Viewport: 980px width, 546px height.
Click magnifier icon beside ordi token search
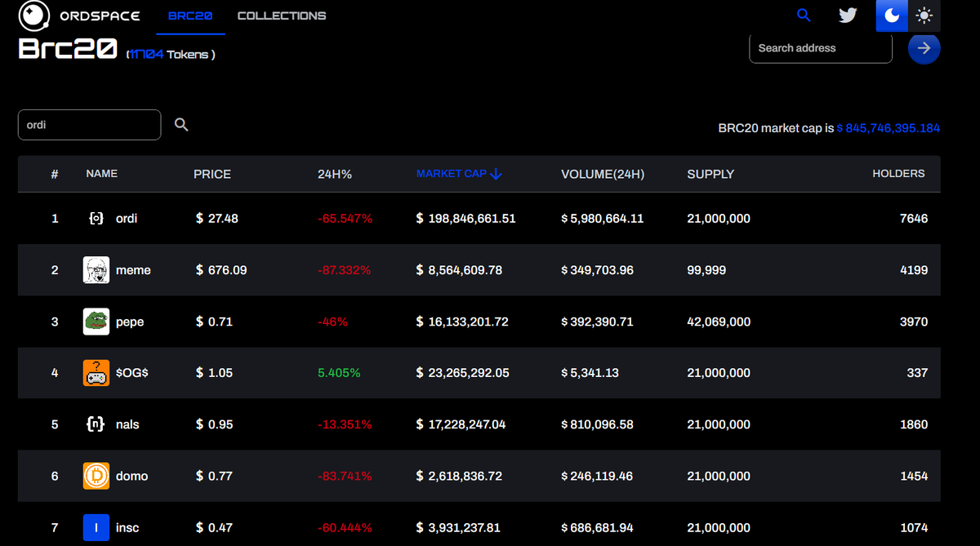[181, 125]
